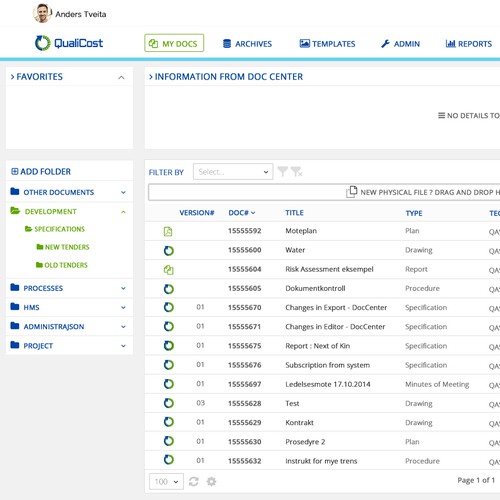500x500 pixels.
Task: Select the Development folder
Action: [44, 211]
